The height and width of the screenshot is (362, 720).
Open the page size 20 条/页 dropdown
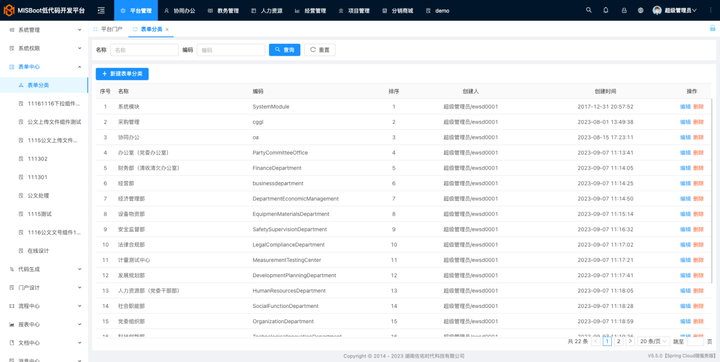click(x=654, y=341)
